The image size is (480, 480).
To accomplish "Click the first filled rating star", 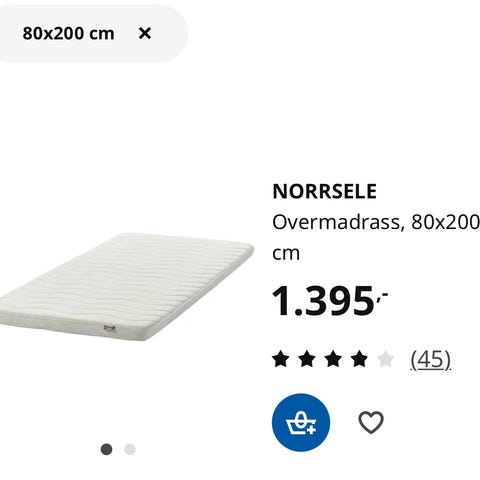I will click(x=281, y=359).
